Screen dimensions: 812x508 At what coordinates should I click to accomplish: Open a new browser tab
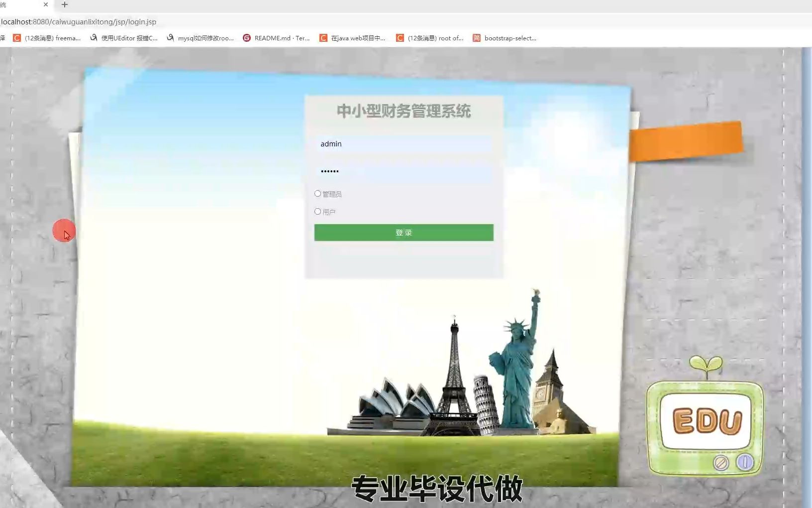pos(65,4)
